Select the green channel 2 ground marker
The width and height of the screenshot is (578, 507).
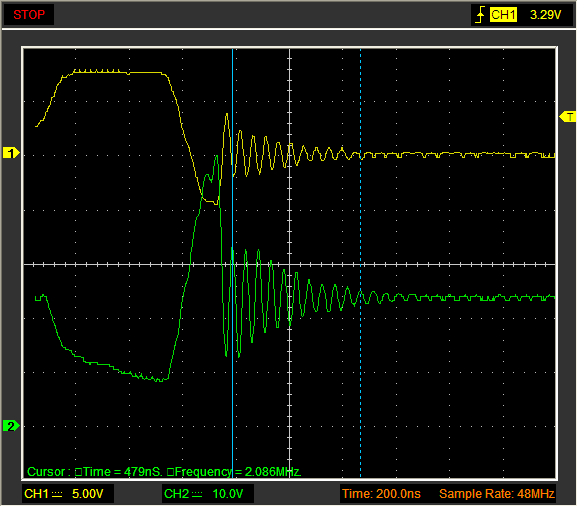(11, 426)
